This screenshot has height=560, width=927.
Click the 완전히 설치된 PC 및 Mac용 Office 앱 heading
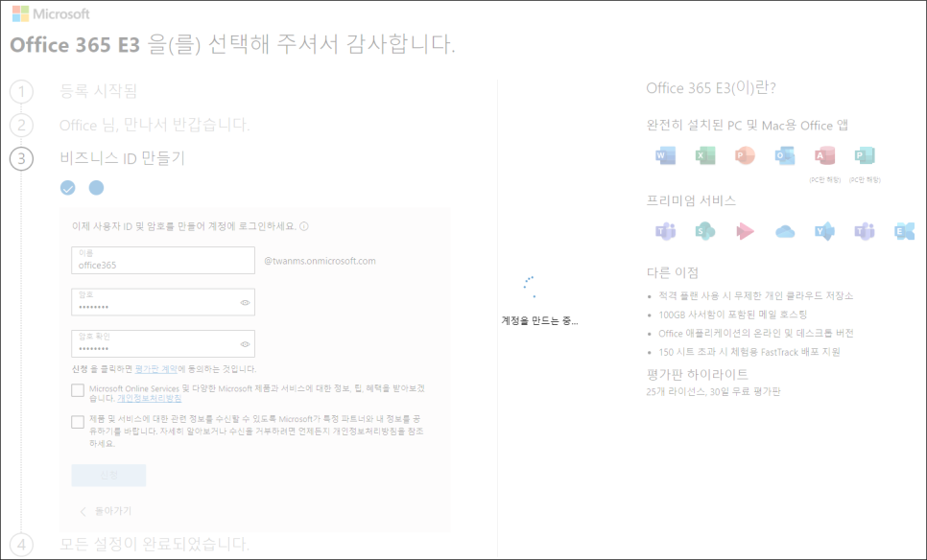point(748,126)
